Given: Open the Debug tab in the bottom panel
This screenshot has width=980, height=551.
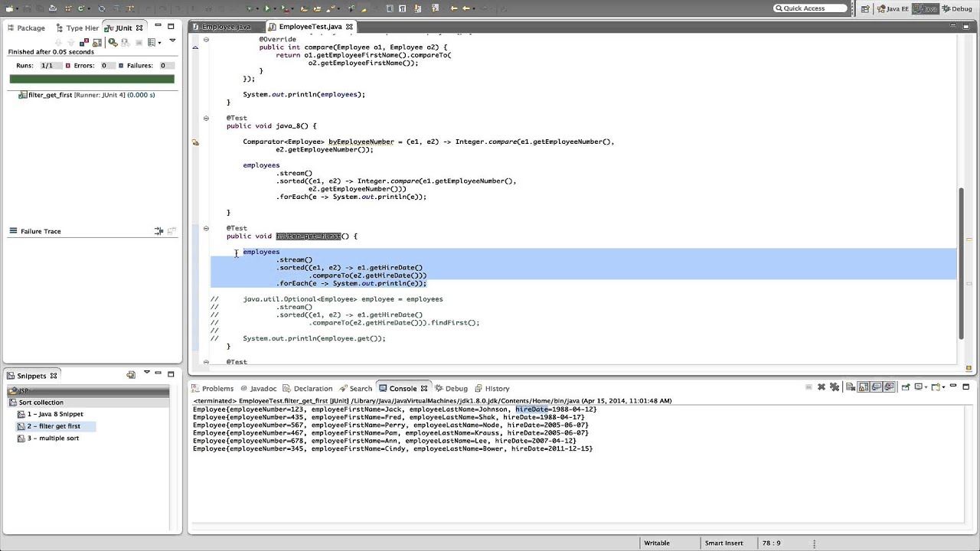Looking at the screenshot, I should point(450,388).
